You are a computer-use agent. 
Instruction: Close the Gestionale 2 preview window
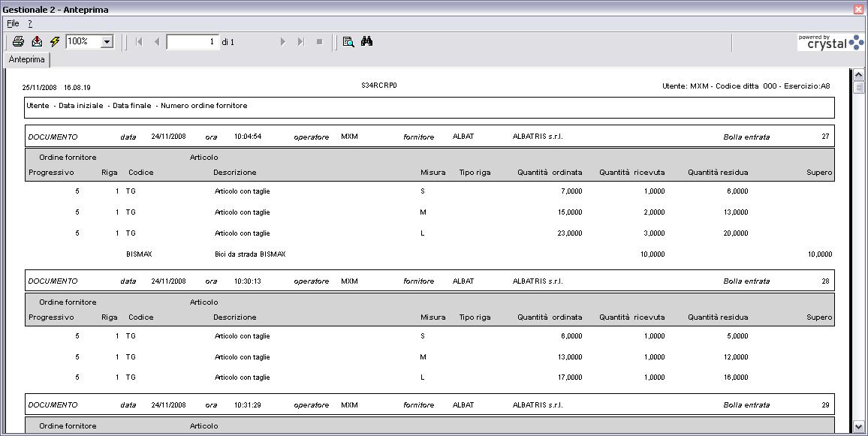(x=858, y=9)
